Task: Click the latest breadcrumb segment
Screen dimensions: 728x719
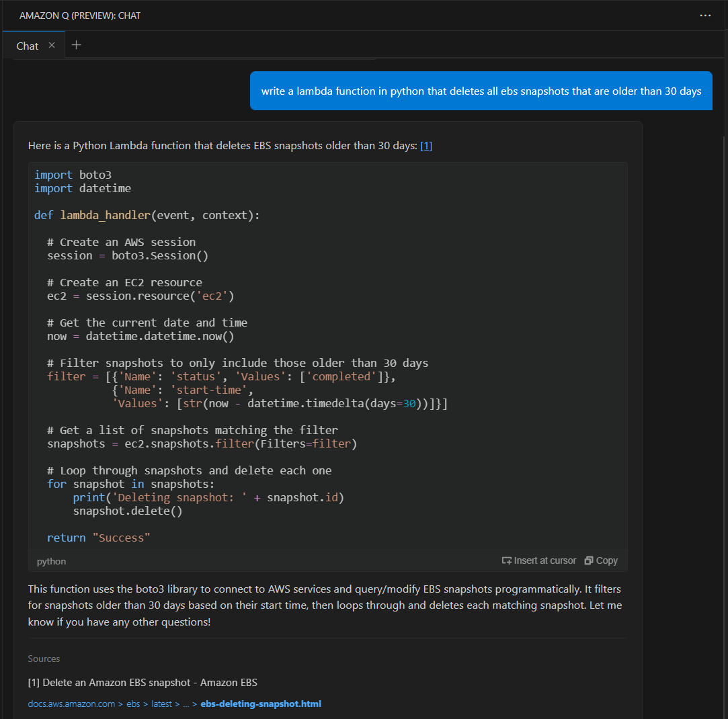Action: 161,704
